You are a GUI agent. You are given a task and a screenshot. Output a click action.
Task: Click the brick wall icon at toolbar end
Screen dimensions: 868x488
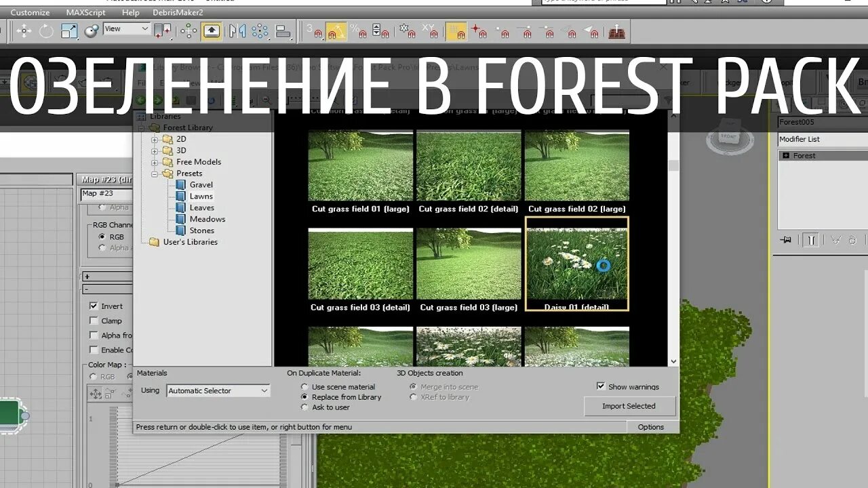tap(616, 30)
